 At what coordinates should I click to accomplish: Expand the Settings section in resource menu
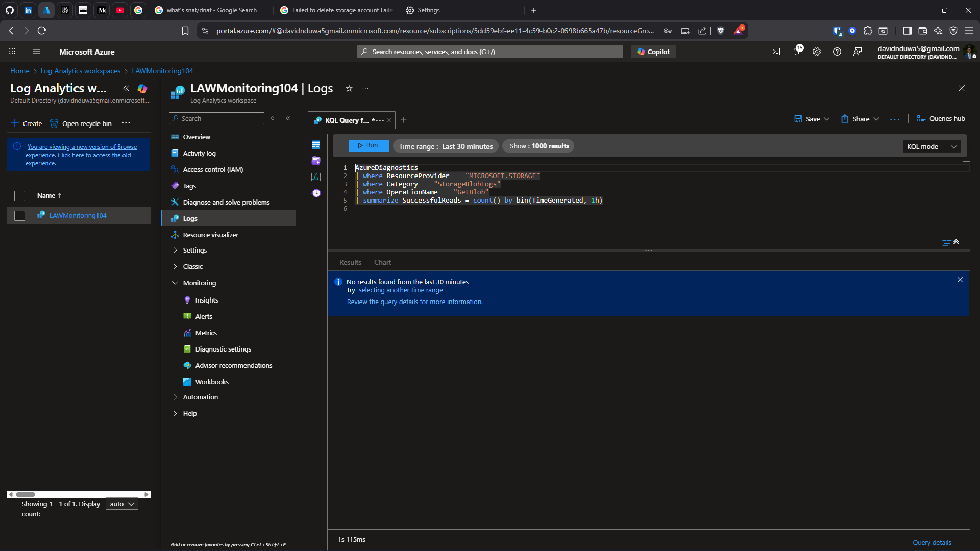175,250
